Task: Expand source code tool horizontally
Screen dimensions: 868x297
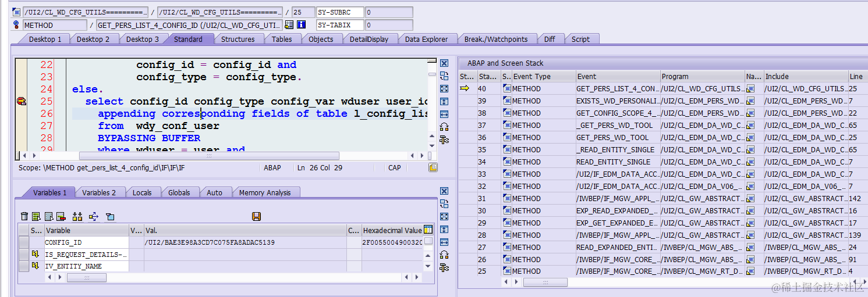Action: click(444, 114)
